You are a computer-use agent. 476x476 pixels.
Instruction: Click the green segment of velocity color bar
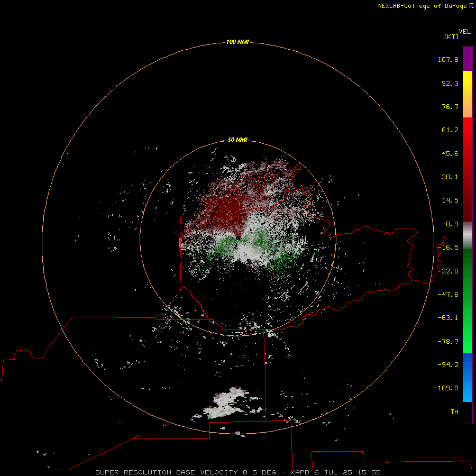pos(467,300)
